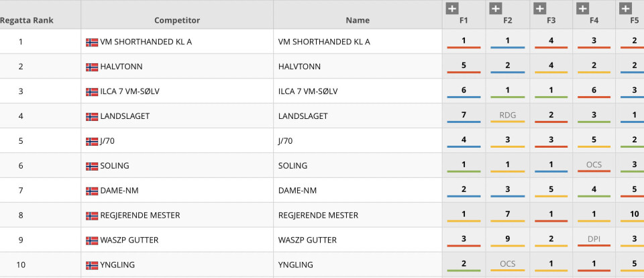Click Norwegian flag next to LANDSLAGET
This screenshot has height=278, width=644.
click(x=92, y=117)
